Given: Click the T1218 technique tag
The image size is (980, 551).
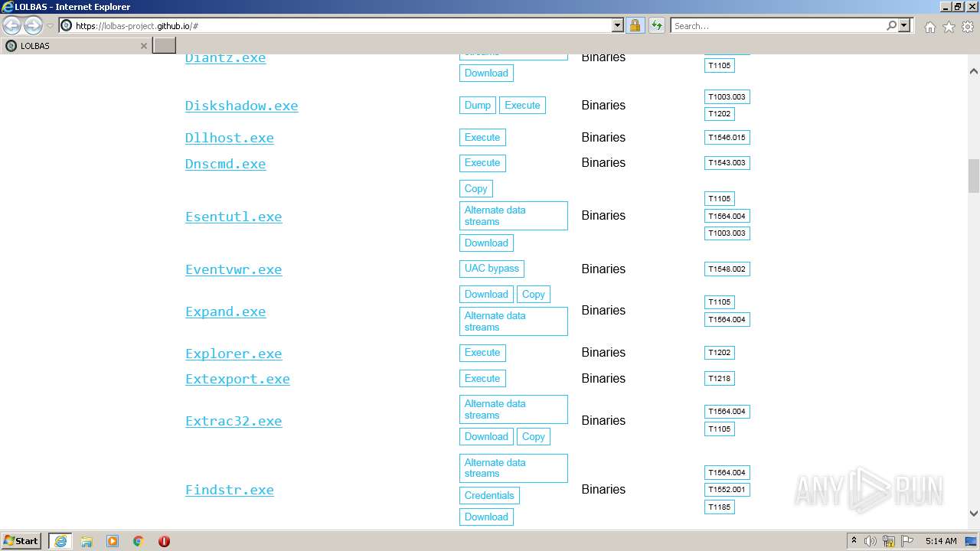Looking at the screenshot, I should [720, 379].
